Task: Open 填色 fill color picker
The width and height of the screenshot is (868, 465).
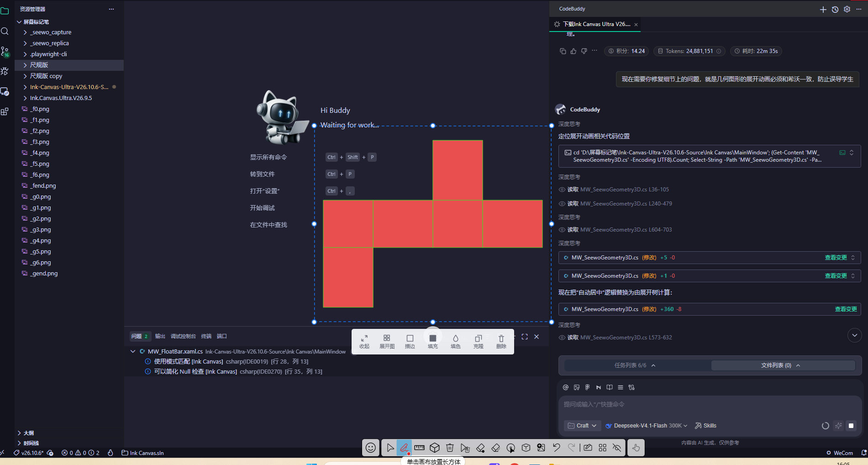Action: (x=456, y=342)
